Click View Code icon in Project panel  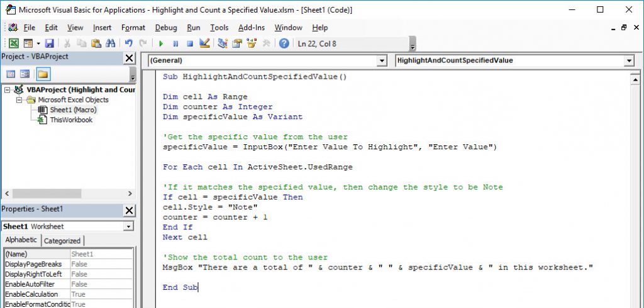11,74
